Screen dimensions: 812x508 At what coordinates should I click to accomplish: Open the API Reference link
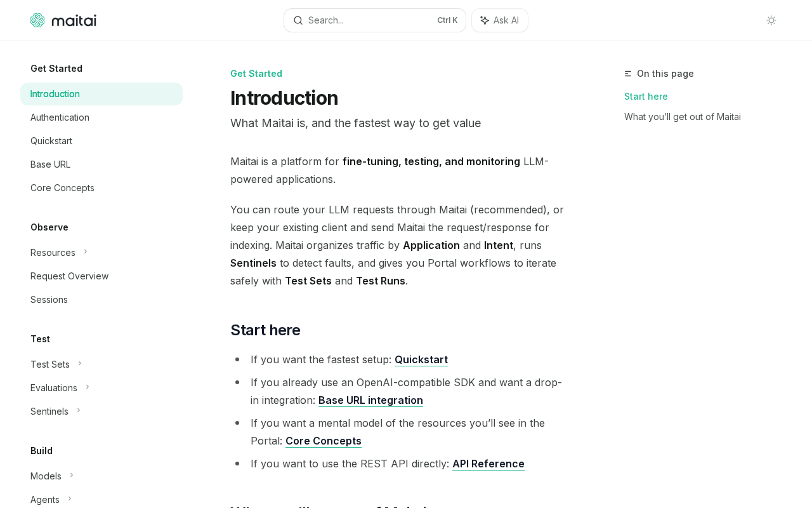pyautogui.click(x=488, y=464)
